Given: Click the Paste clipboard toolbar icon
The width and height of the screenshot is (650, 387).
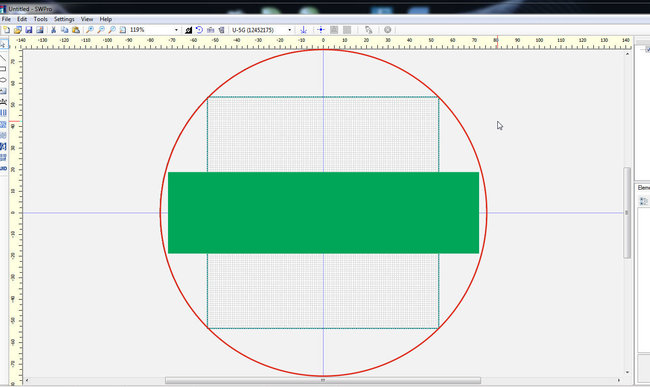Looking at the screenshot, I should tap(76, 30).
